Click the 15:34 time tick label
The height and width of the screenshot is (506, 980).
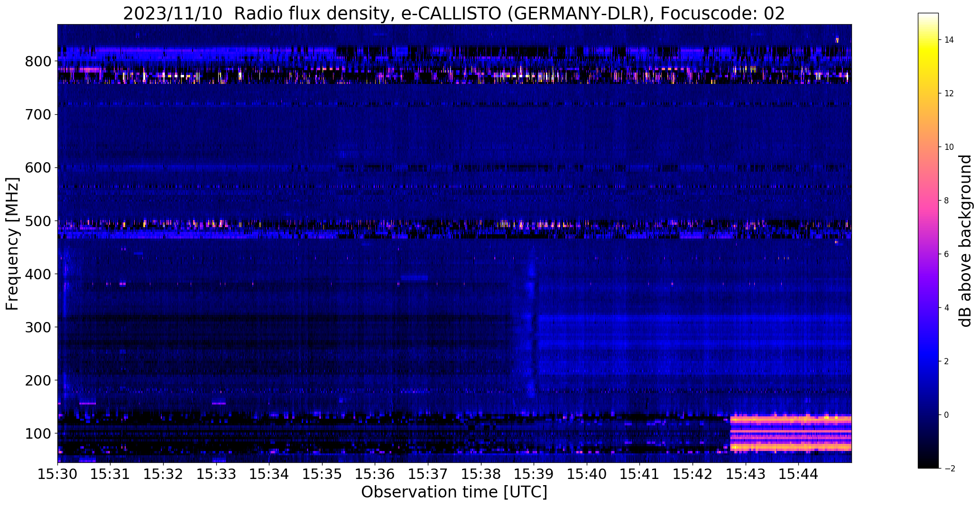click(269, 474)
